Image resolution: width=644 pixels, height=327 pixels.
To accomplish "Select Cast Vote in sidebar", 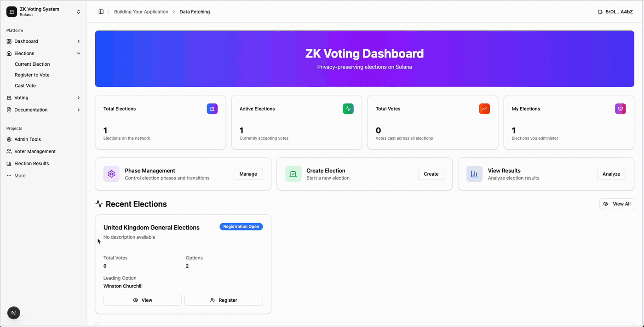I will tap(25, 86).
